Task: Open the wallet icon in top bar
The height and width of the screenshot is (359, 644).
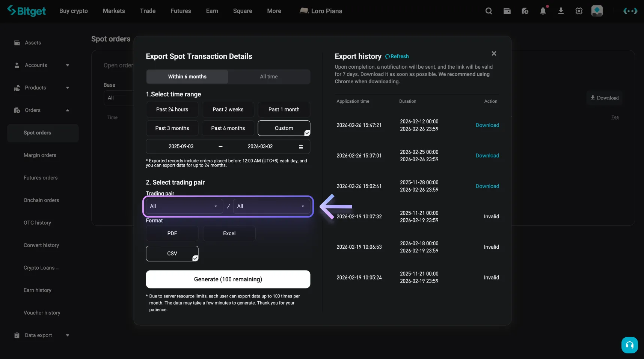Action: coord(507,11)
